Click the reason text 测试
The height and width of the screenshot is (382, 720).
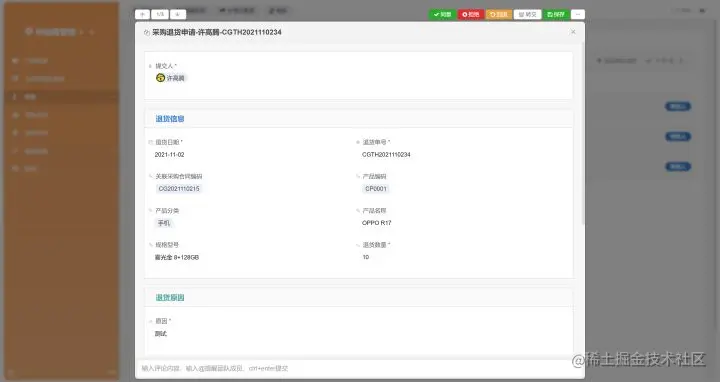coord(161,334)
